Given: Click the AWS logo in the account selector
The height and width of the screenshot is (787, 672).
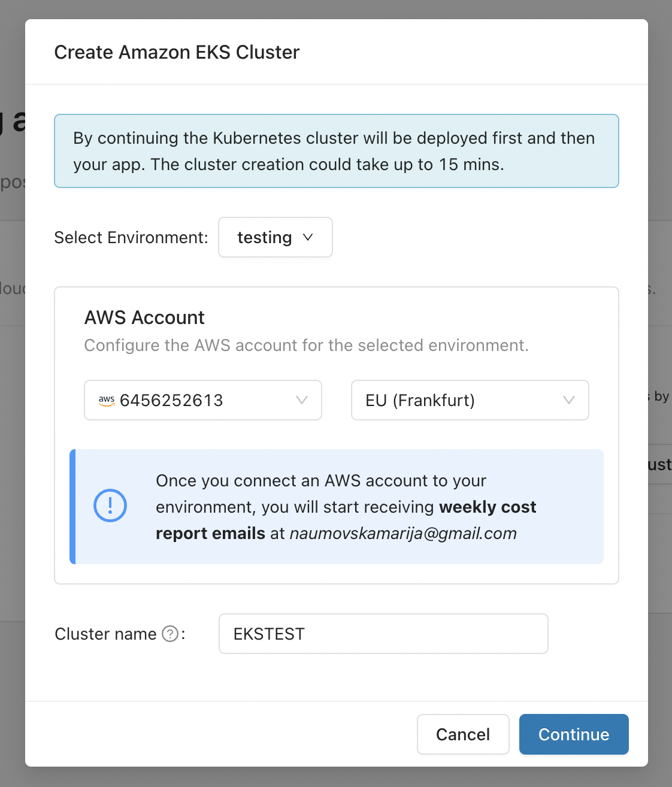Looking at the screenshot, I should (107, 400).
